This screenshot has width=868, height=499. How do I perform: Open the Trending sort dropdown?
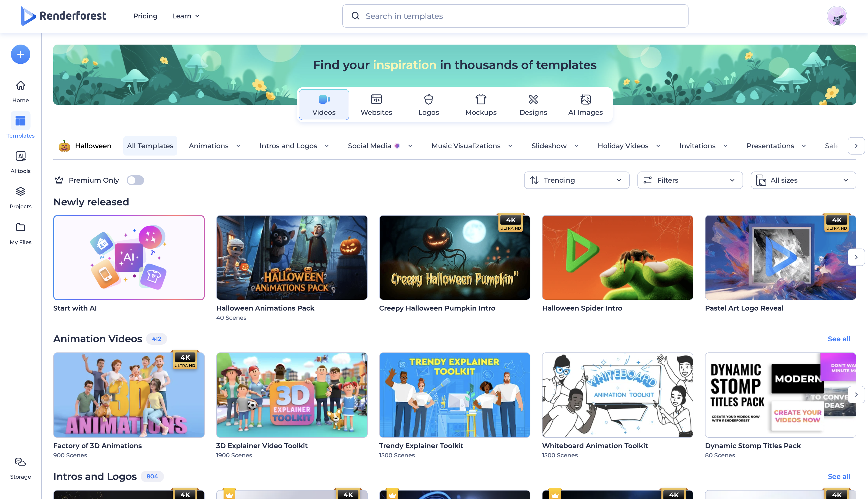[x=576, y=180]
